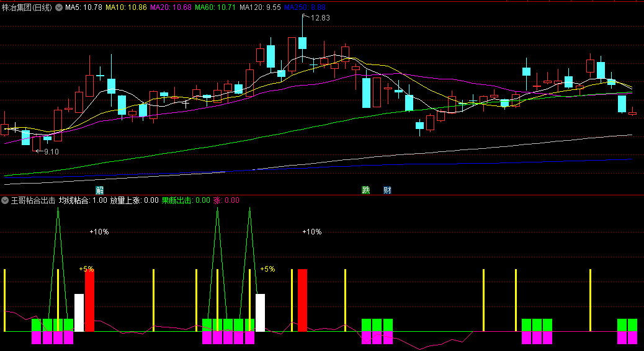Select the MA20: 10.68 label

coord(171,7)
